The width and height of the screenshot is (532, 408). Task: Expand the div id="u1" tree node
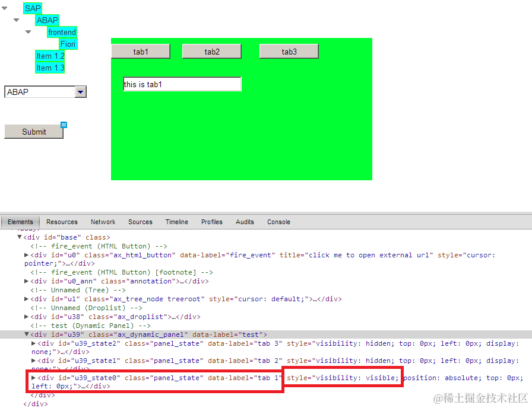(26, 299)
